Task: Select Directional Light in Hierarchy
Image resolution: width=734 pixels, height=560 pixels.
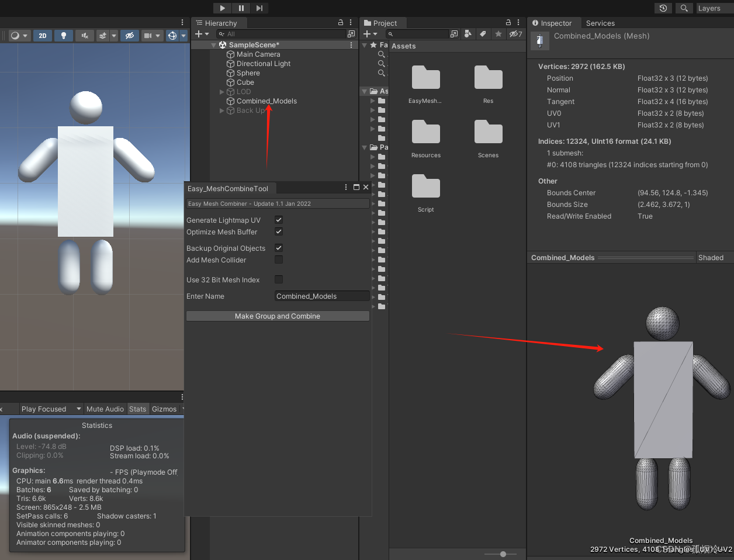Action: click(x=264, y=64)
